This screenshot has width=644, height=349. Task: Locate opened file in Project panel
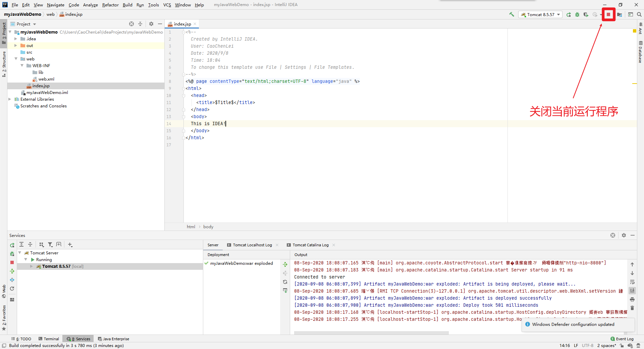click(x=131, y=24)
